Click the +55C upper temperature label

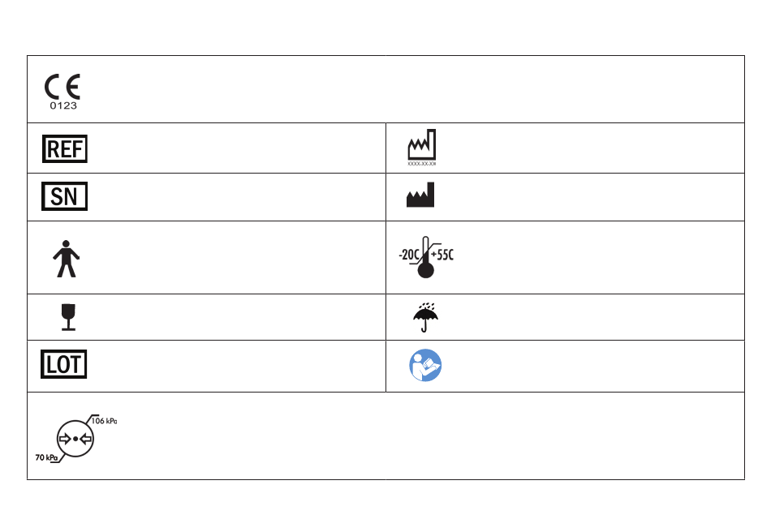(x=442, y=255)
